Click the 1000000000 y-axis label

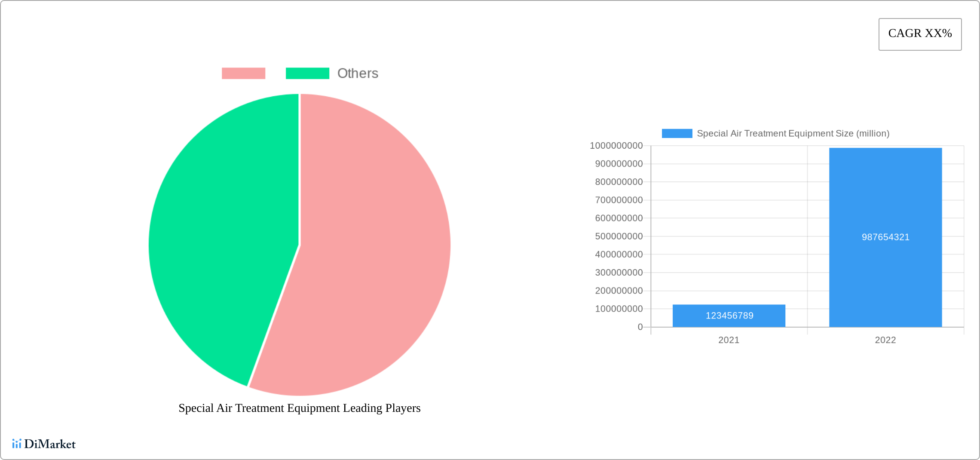click(616, 146)
